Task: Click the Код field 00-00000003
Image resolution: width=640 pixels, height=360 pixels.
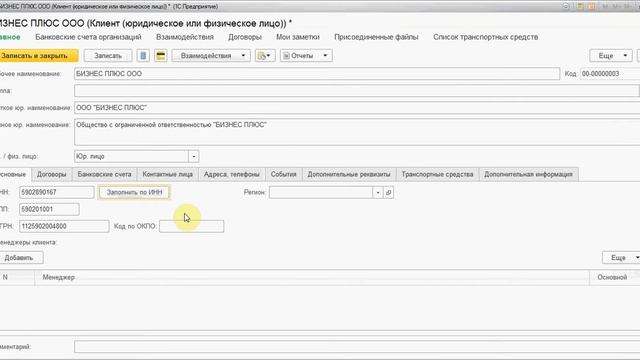Action: click(x=610, y=74)
